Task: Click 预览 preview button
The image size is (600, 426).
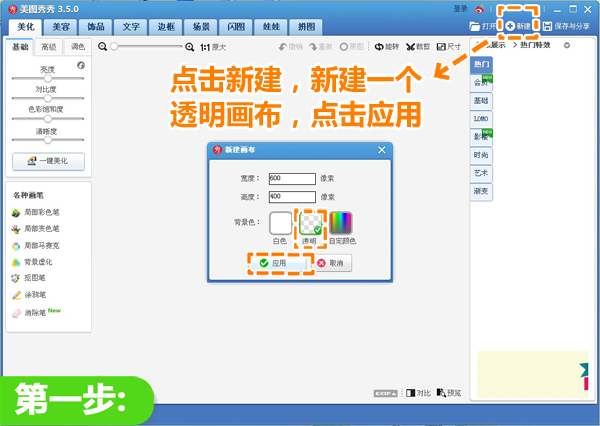Action: [x=449, y=393]
